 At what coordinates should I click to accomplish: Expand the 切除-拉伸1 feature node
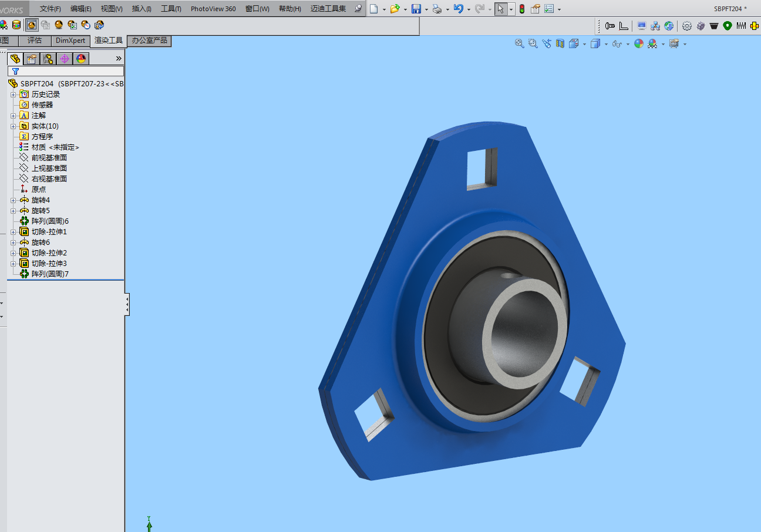pyautogui.click(x=13, y=232)
